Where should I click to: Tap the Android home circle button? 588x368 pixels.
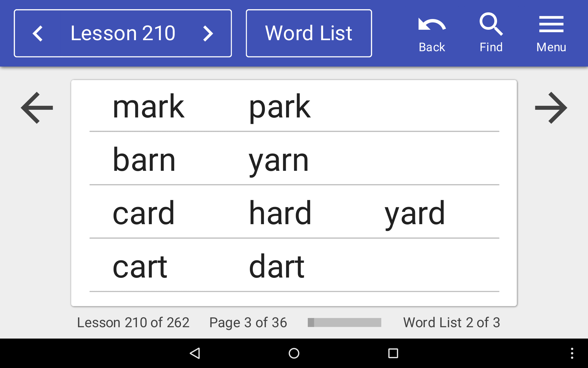294,353
